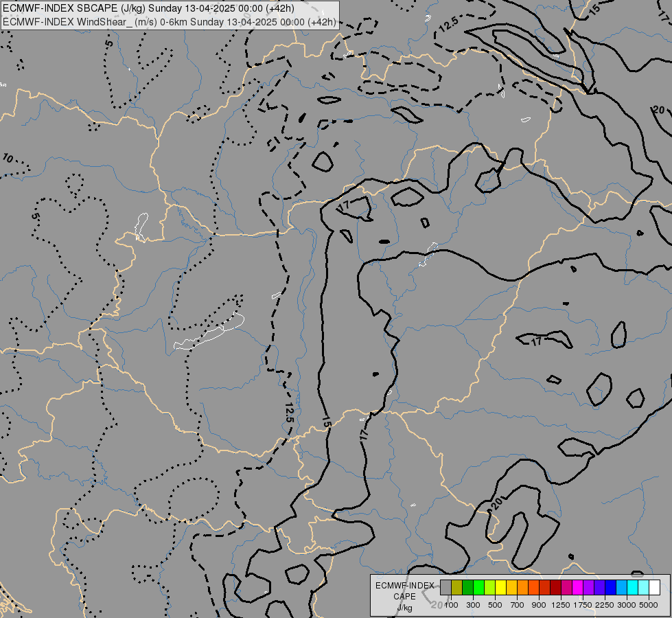Viewport: 672px width, 618px height.
Task: Select the magenta legend swatch
Action: pos(577,587)
